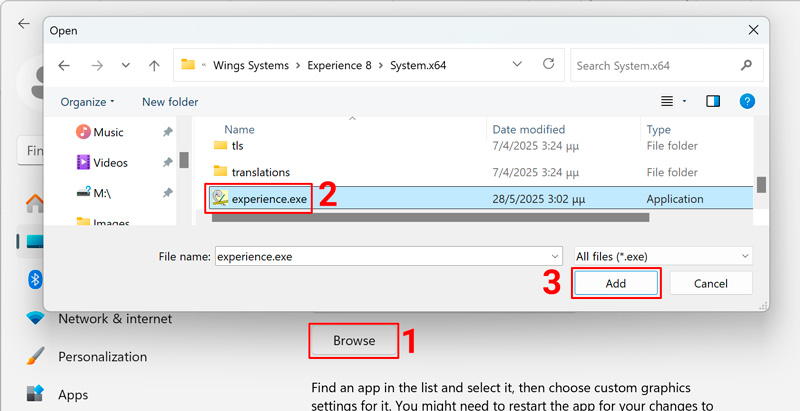Viewport: 800px width, 411px height.
Task: Open the Help question mark icon
Action: click(x=746, y=101)
